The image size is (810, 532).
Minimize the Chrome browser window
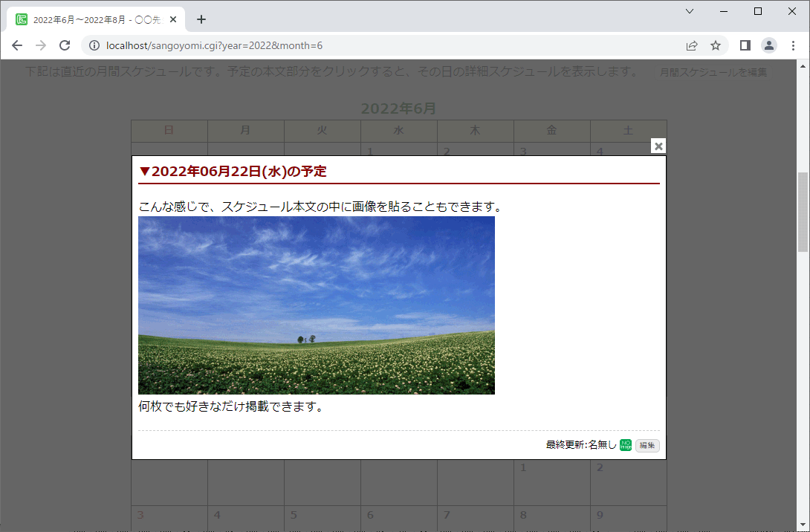(x=724, y=11)
